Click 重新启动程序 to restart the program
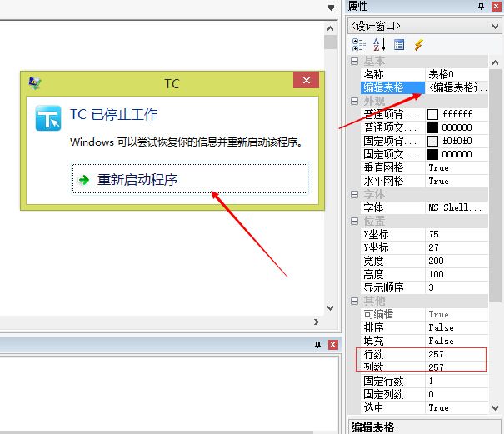The image size is (504, 434). pos(190,179)
